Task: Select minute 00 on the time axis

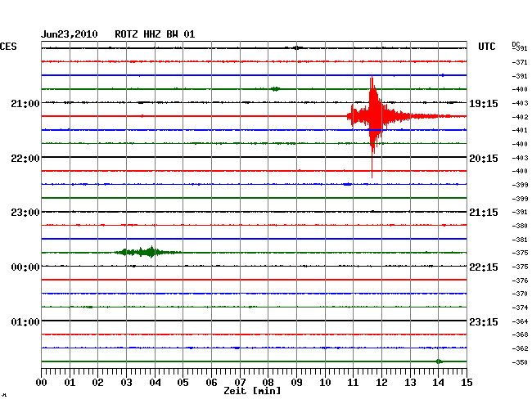Action: pyautogui.click(x=42, y=383)
